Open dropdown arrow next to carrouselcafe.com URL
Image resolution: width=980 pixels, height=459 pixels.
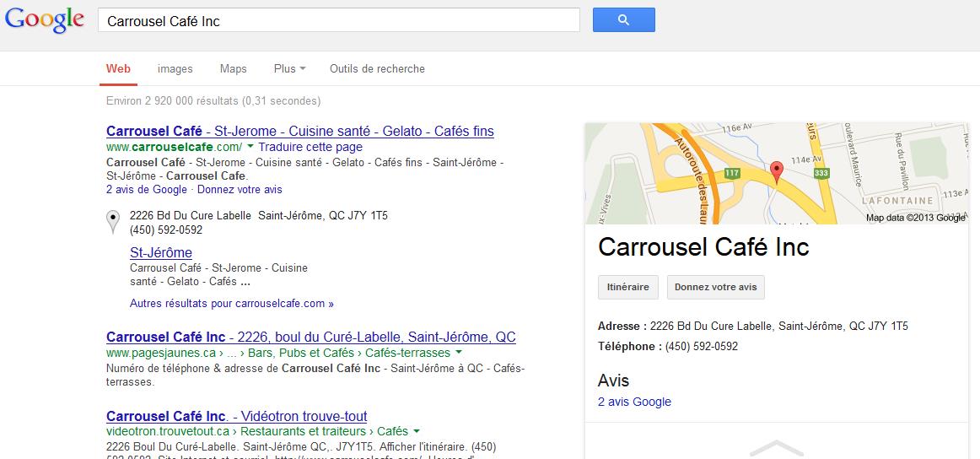250,147
